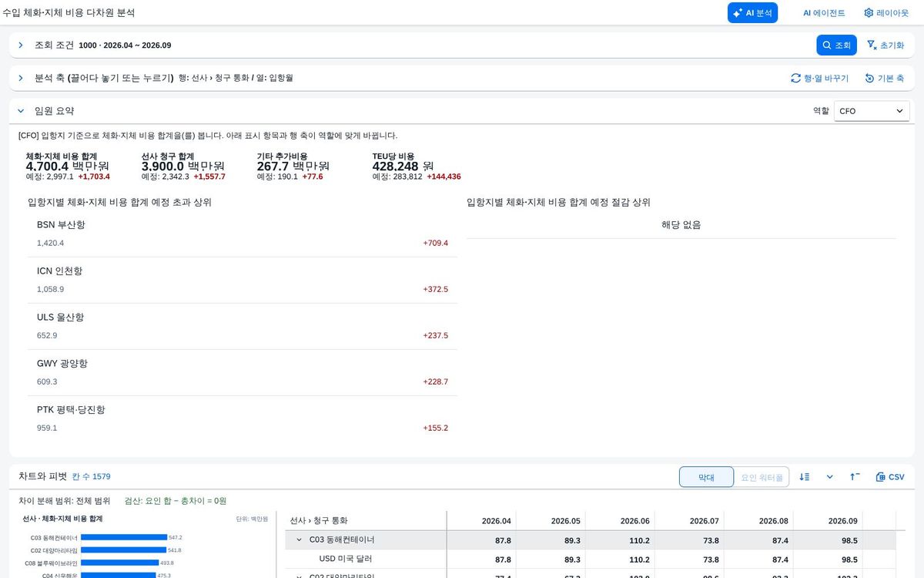Click the 해당 없음 text

(x=681, y=225)
